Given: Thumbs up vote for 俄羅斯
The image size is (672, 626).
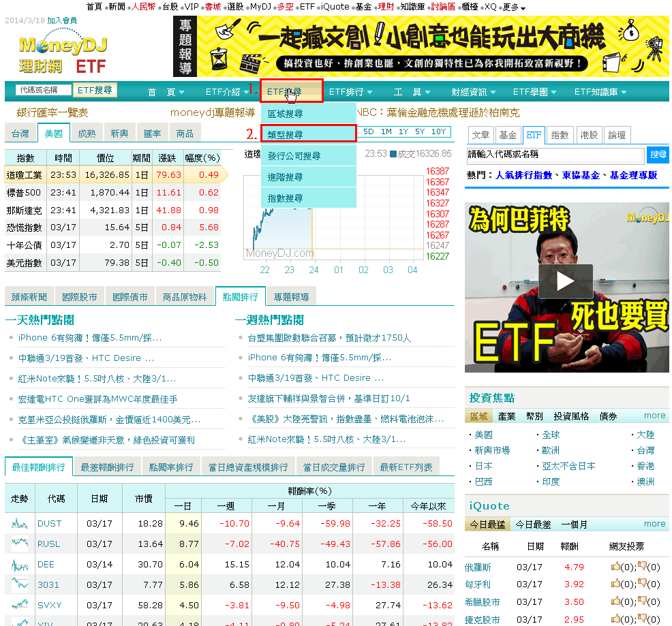Looking at the screenshot, I should (615, 567).
